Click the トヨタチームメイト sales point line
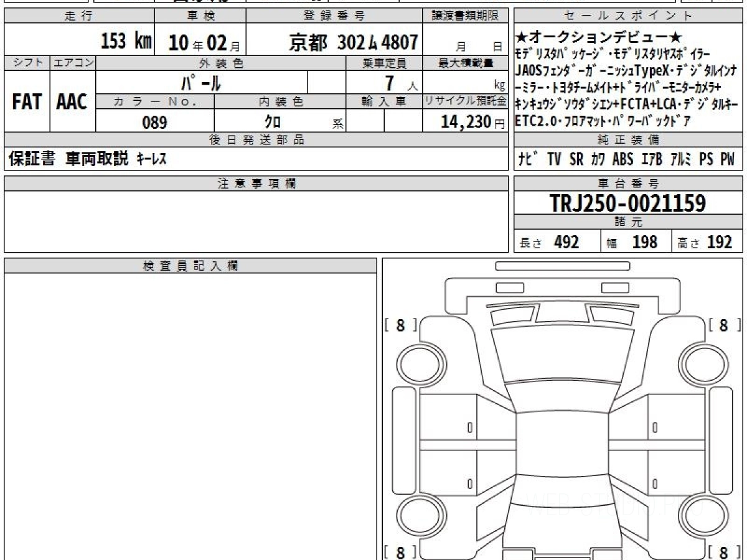 tap(619, 86)
